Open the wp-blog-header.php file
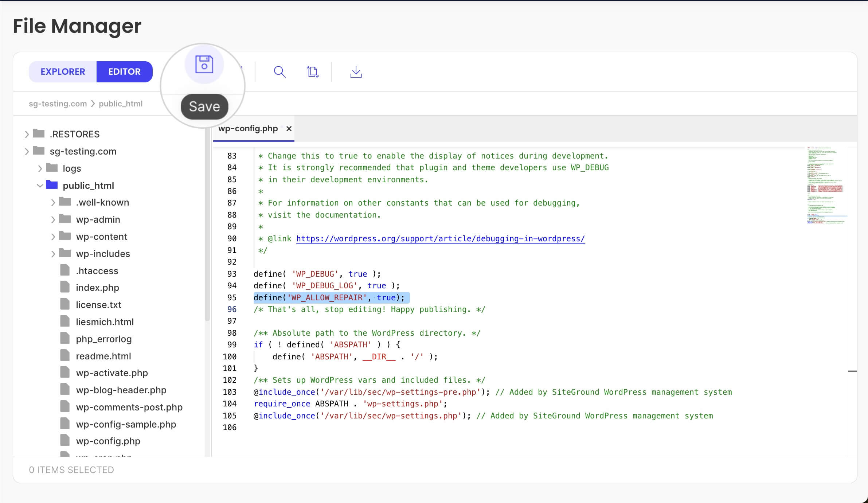Viewport: 868px width, 503px height. 121,390
